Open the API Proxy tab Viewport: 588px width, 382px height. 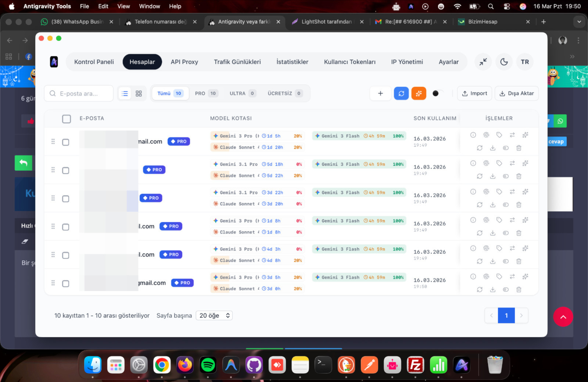point(184,62)
